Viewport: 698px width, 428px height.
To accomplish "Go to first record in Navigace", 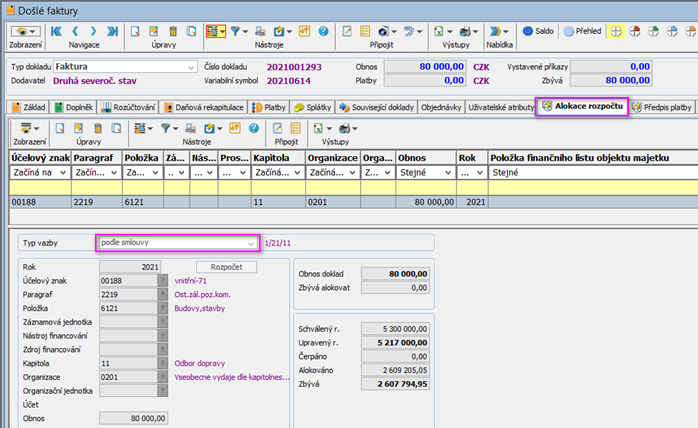I will click(x=55, y=31).
